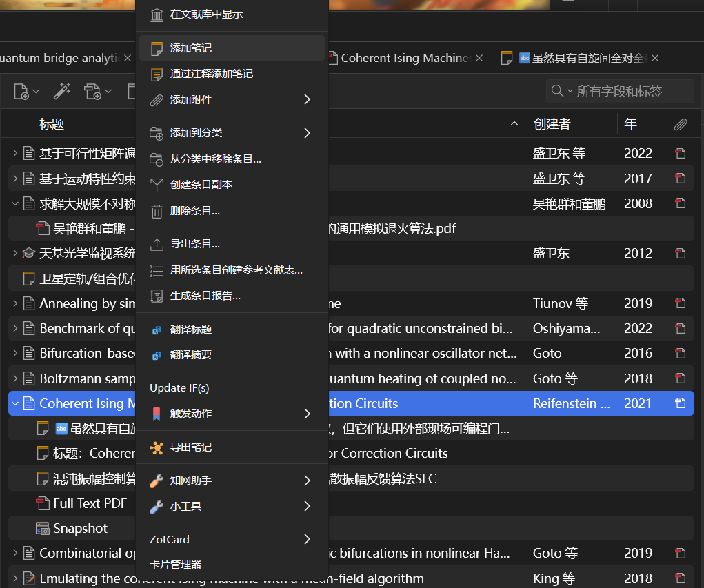This screenshot has height=588, width=704.
Task: Sort by the 创建者 column header
Action: pyautogui.click(x=552, y=124)
